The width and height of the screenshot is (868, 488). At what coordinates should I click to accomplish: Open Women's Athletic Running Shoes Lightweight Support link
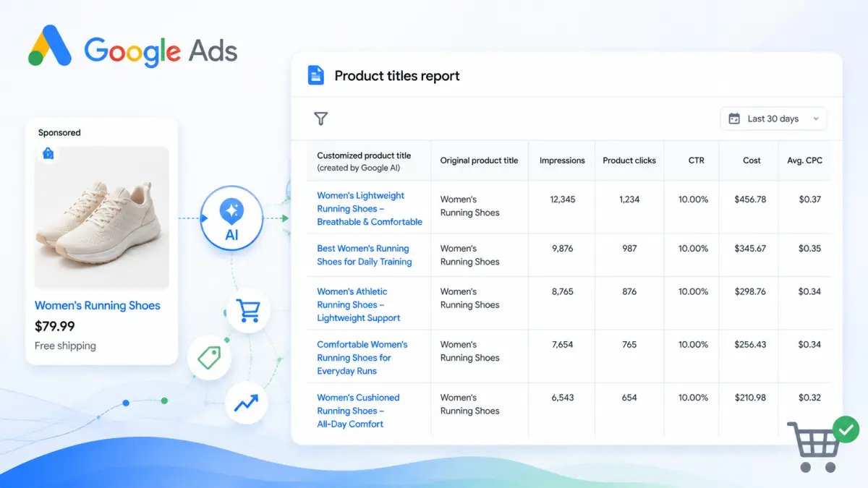pyautogui.click(x=359, y=304)
